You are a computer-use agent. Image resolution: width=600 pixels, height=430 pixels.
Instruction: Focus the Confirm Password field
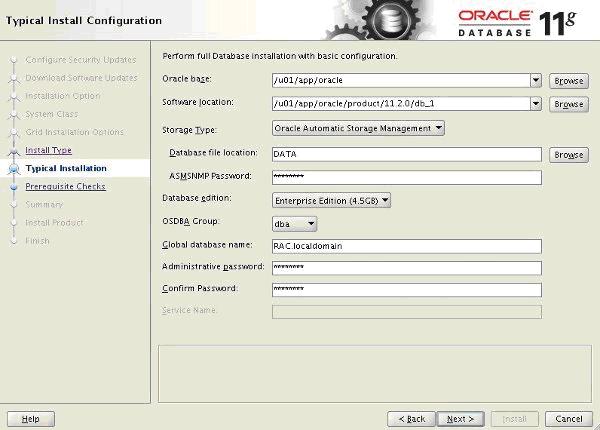[407, 290]
